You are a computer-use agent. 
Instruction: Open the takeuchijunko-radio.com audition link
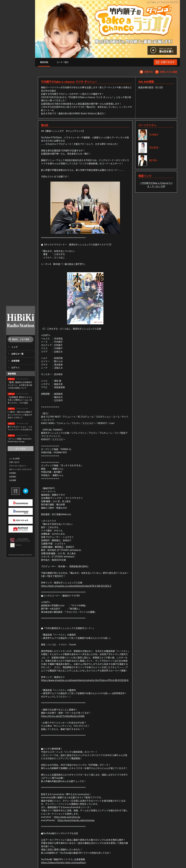point(63,863)
